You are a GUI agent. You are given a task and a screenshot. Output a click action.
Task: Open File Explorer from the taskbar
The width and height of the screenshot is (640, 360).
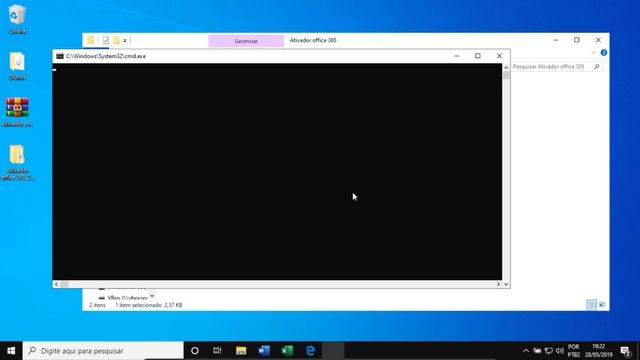(x=241, y=351)
